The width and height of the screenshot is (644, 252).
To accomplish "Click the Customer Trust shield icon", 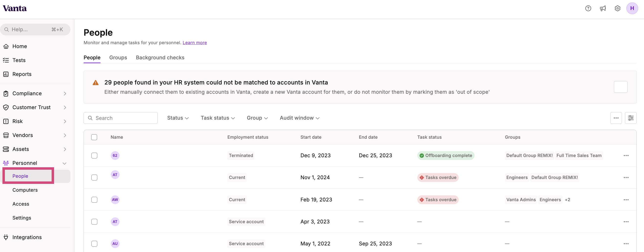I will (6, 107).
